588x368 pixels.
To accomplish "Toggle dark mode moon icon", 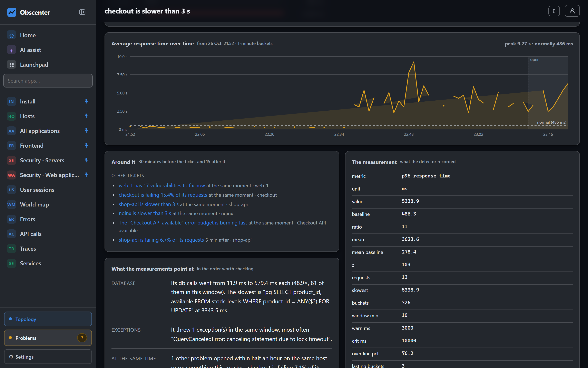I will point(554,11).
